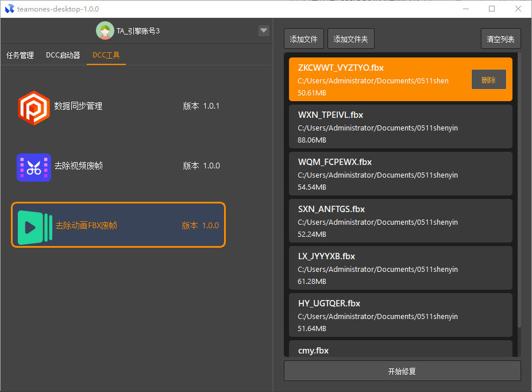Click the video scissors tool icon
The width and height of the screenshot is (532, 392).
(x=33, y=167)
